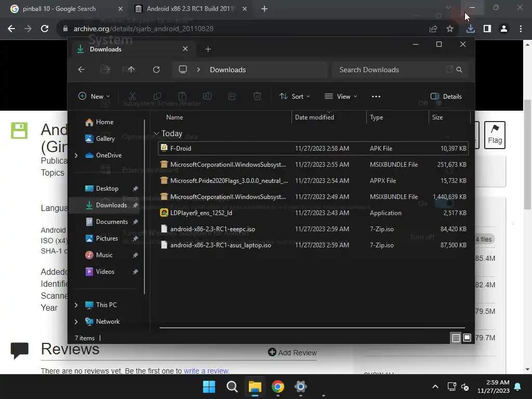Go up one folder level in Explorer

coord(131,70)
